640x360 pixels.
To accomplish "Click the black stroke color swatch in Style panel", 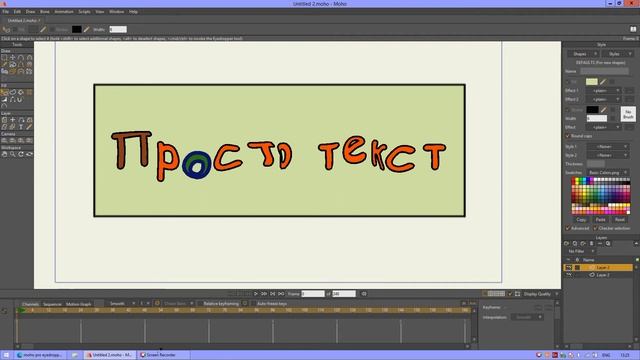I will coord(592,109).
